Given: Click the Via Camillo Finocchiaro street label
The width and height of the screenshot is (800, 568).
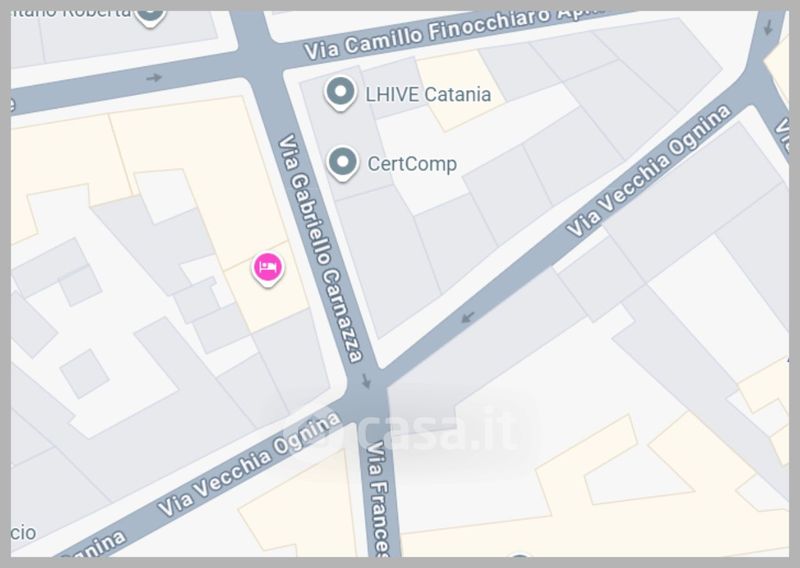Looking at the screenshot, I should pyautogui.click(x=454, y=32).
